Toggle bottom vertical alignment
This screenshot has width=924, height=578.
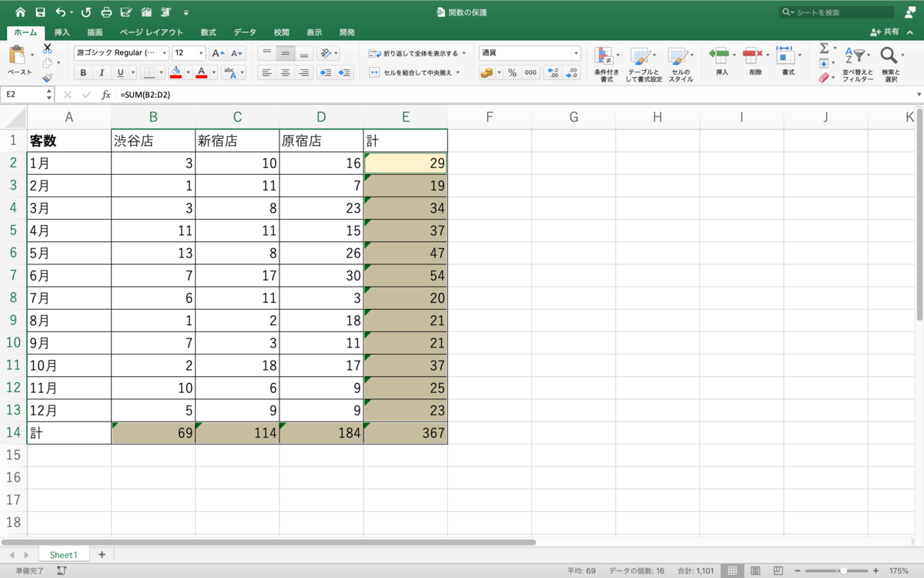coord(304,53)
